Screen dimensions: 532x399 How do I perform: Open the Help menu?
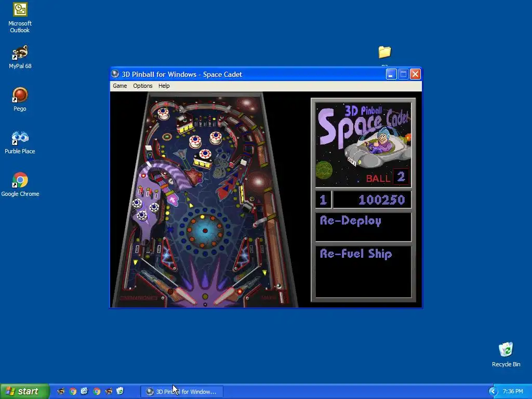(164, 86)
